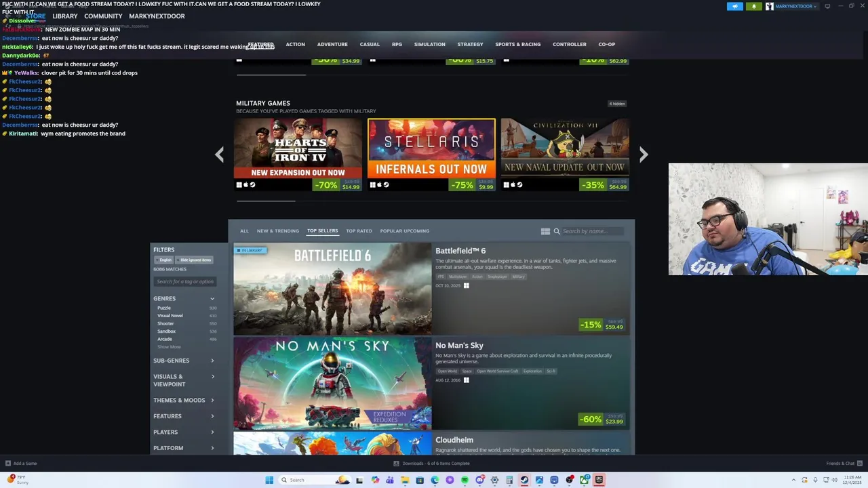Viewport: 868px width, 488px height.
Task: Click Battlefield 6 price -15% $59.49
Action: click(602, 325)
